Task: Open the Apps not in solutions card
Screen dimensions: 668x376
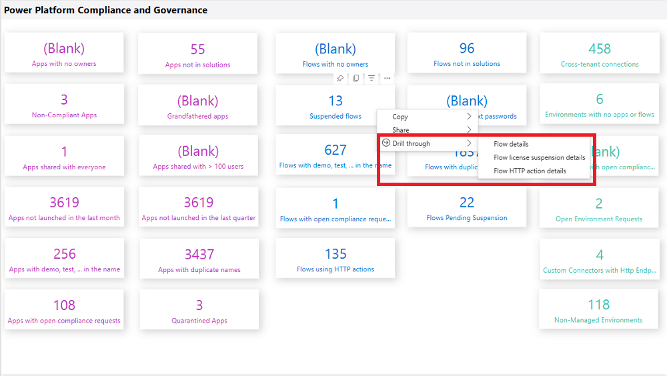Action: [198, 54]
